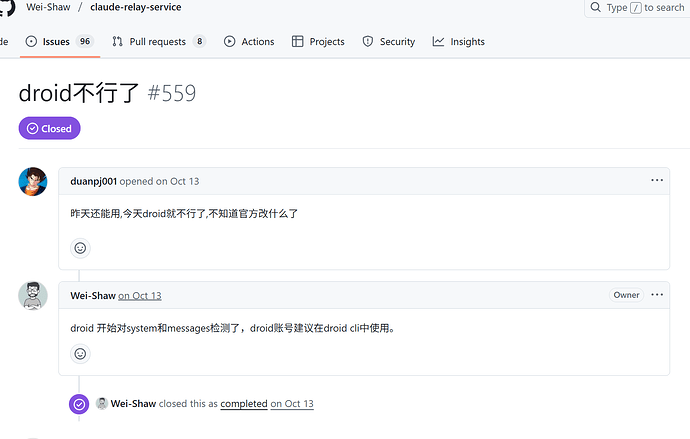Add reaction to duanpj001's comment
The height and width of the screenshot is (439, 690).
tap(80, 248)
